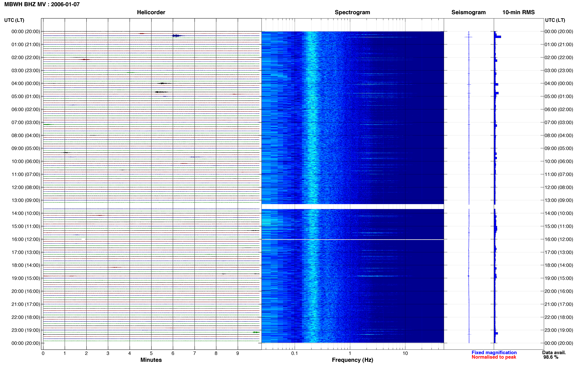This screenshot has width=588, height=368.
Task: Click the plot title 'MBWH BHZ MV : 2006-01-07'
Action: (x=42, y=4)
